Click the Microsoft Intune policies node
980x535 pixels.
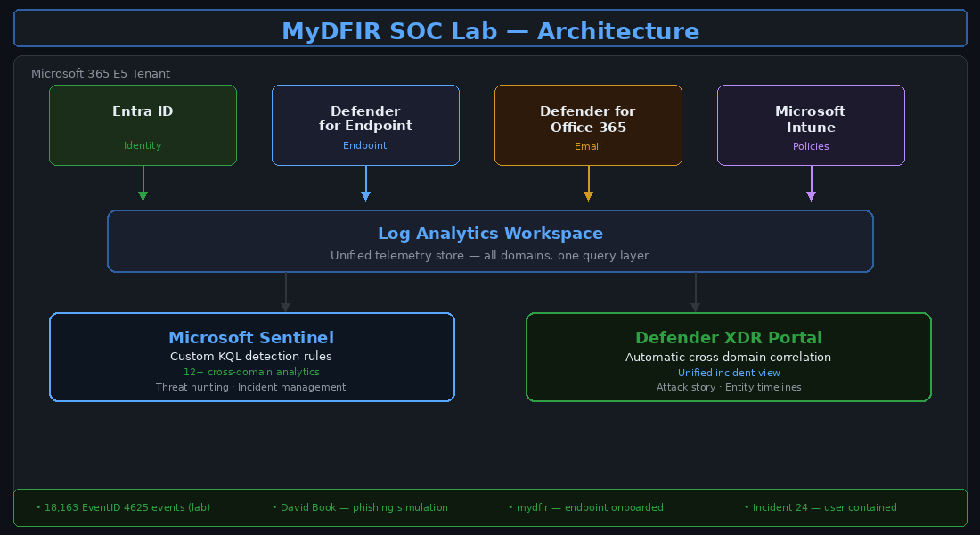[x=811, y=125]
